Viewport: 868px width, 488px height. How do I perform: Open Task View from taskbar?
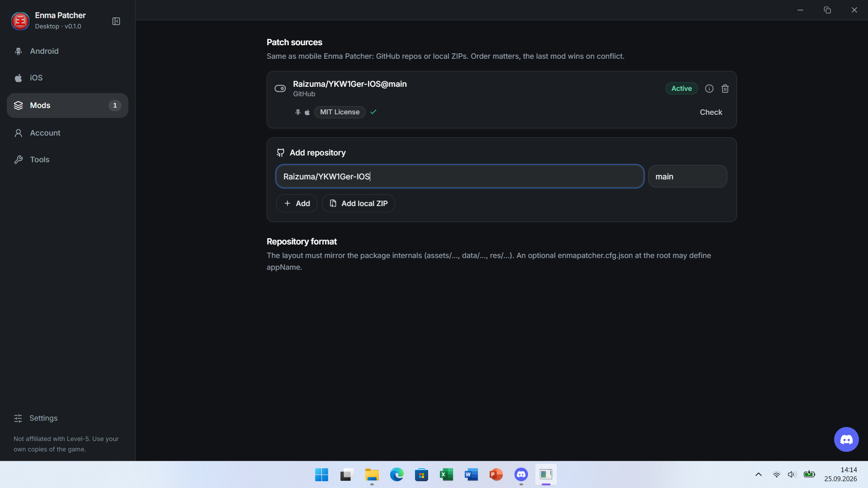coord(347,474)
